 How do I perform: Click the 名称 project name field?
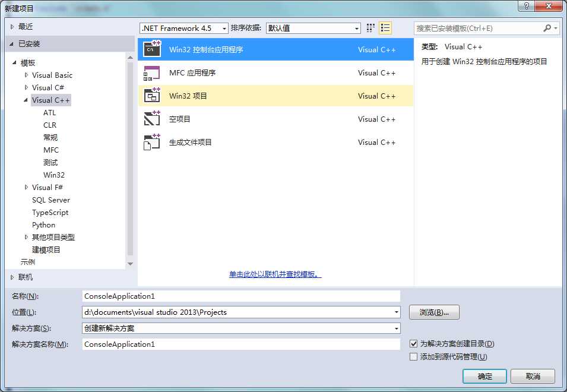coord(241,296)
